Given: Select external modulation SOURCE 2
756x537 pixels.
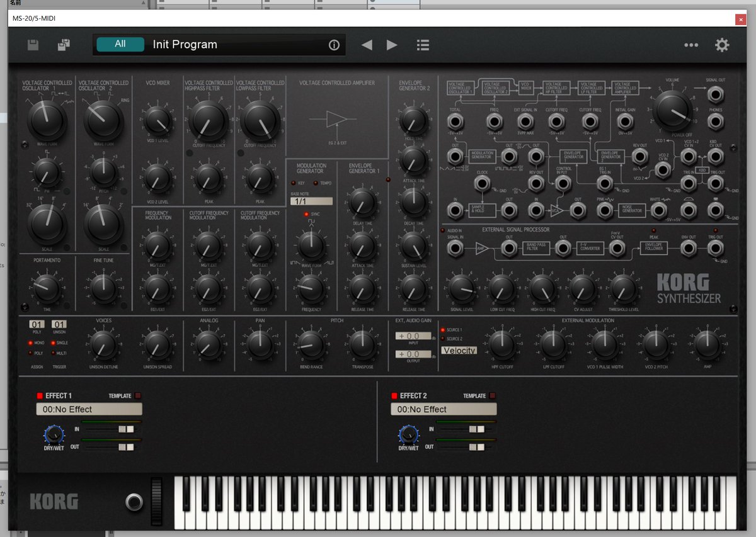Looking at the screenshot, I should (x=443, y=339).
